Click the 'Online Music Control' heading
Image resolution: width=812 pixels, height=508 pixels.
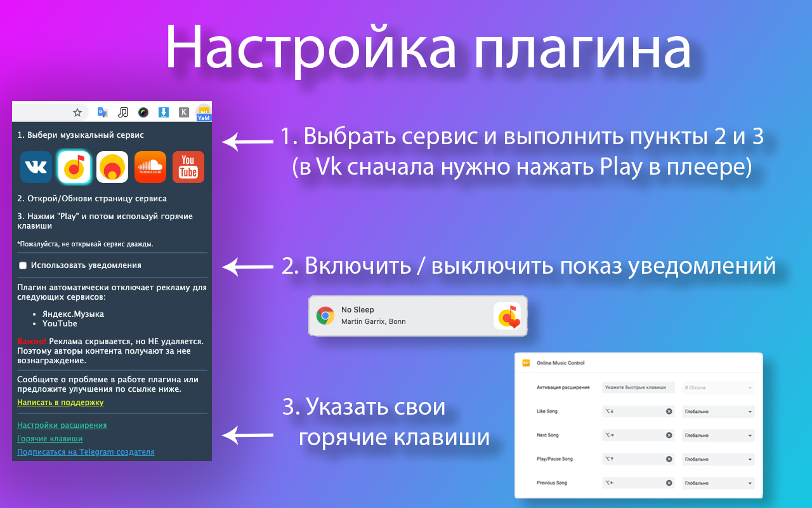561,363
